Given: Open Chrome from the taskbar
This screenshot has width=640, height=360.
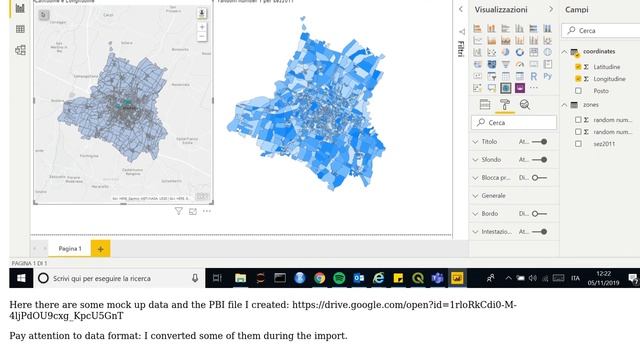Looking at the screenshot, I should [x=320, y=278].
